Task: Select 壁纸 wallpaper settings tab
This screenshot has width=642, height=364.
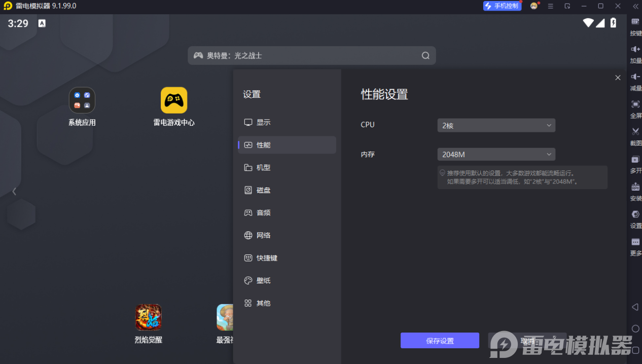Action: [x=287, y=280]
